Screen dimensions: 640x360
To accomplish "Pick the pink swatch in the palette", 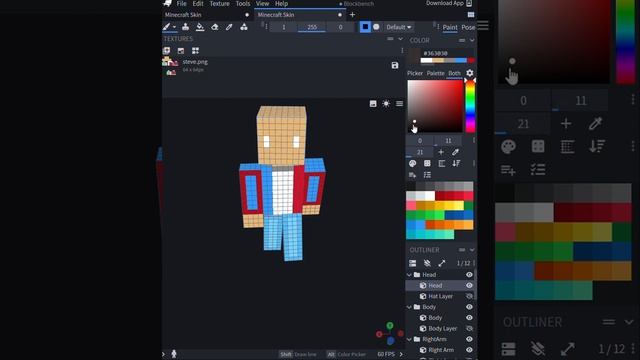I will coord(411,205).
